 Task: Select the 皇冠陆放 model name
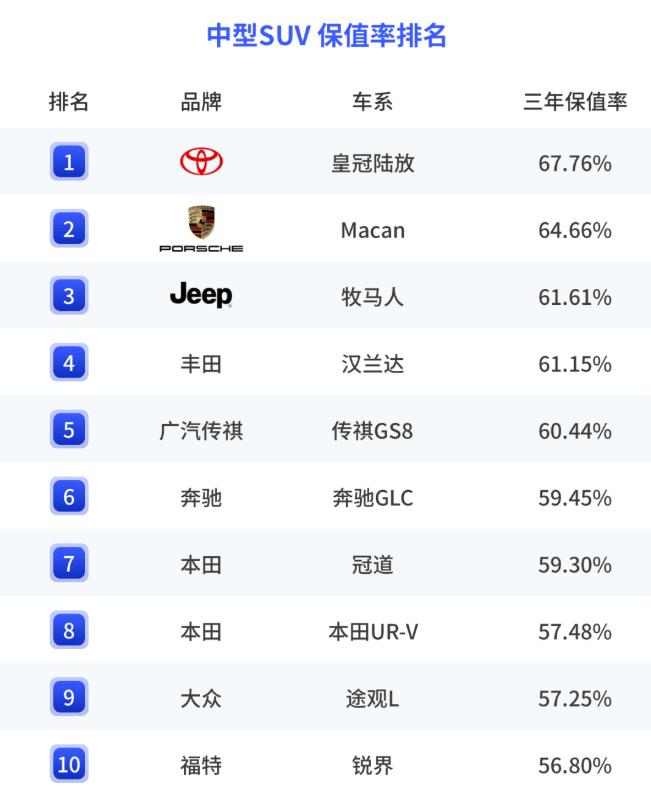click(372, 163)
